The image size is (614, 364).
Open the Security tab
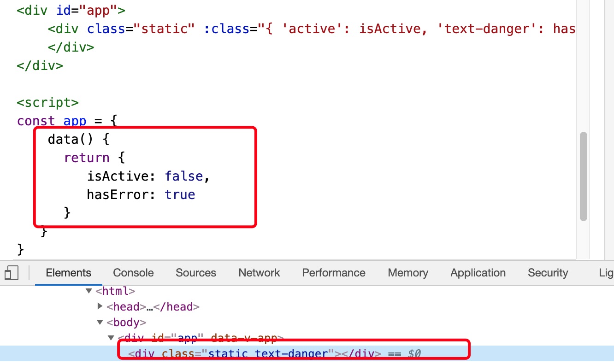click(548, 273)
